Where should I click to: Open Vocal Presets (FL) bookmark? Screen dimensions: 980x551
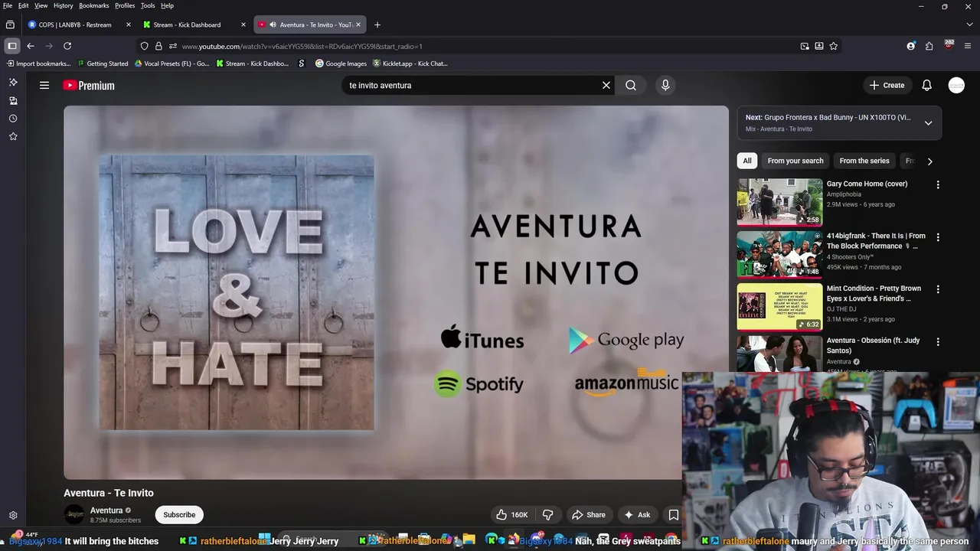pyautogui.click(x=171, y=64)
